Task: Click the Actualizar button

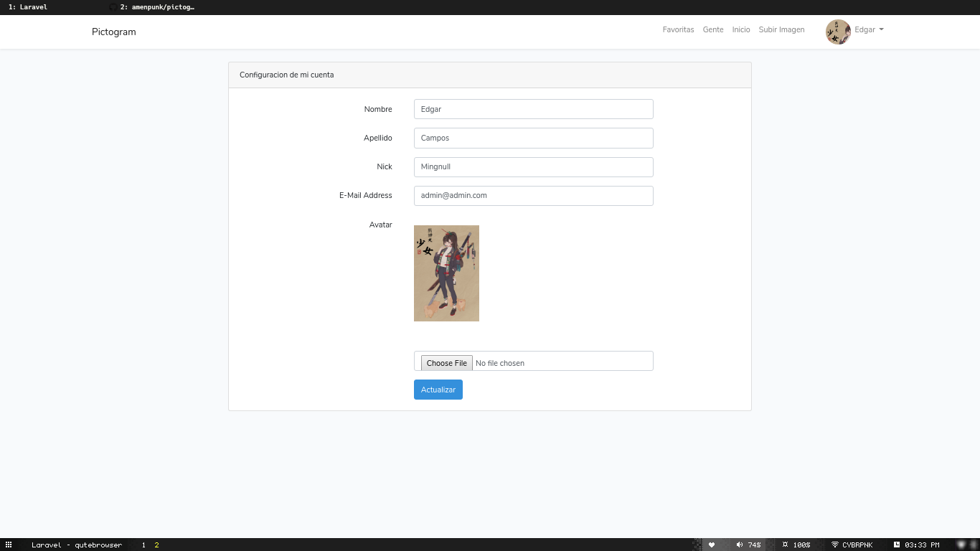Action: (x=438, y=390)
